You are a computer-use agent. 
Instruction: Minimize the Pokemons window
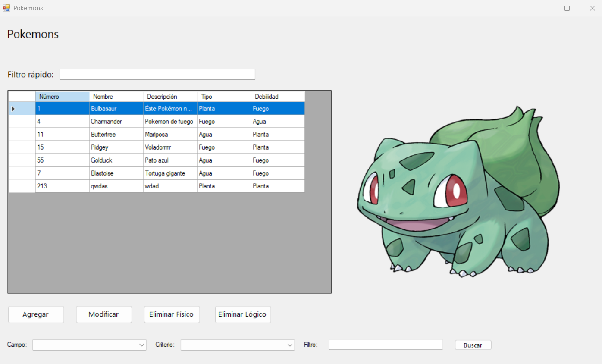[x=542, y=8]
